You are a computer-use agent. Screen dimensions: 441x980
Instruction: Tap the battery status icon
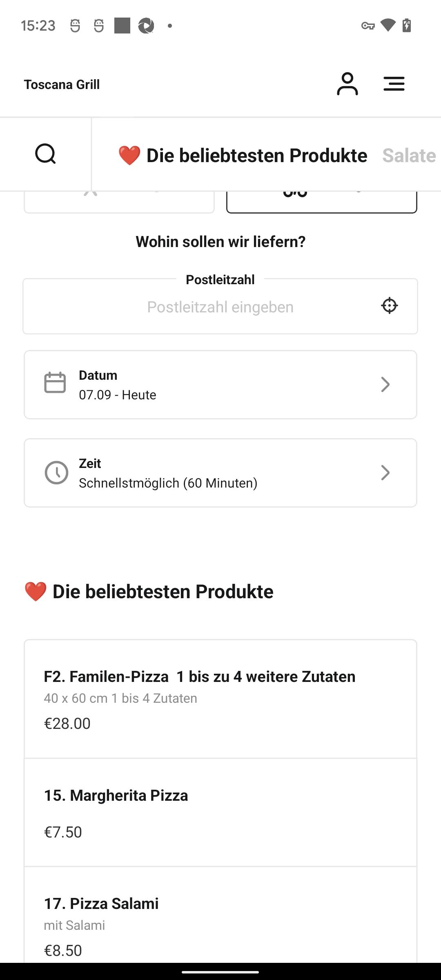pos(407,25)
